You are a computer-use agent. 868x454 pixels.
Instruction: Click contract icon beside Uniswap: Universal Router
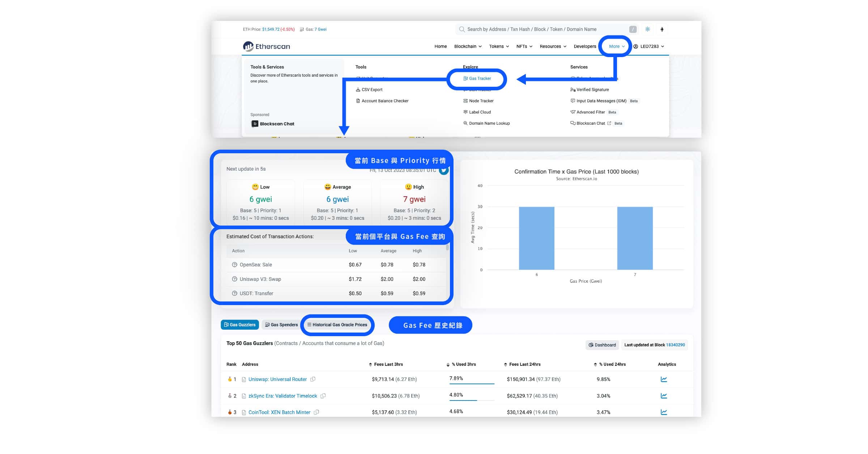244,380
